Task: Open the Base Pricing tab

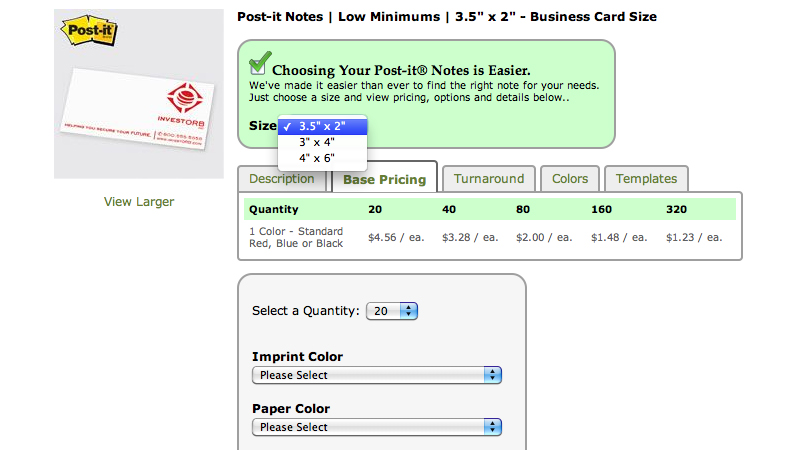Action: 384,180
